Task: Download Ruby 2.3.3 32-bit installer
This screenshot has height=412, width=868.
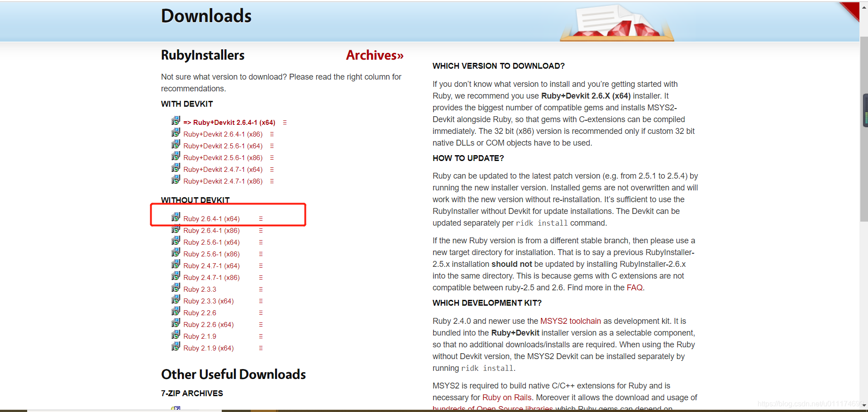Action: 200,289
